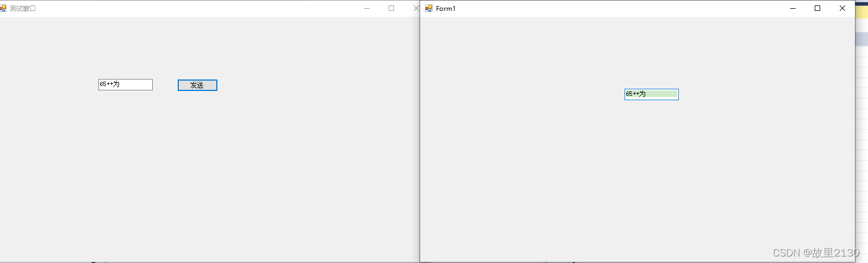Click the Form1 window title icon
Viewport: 868px width, 263px height.
click(429, 8)
